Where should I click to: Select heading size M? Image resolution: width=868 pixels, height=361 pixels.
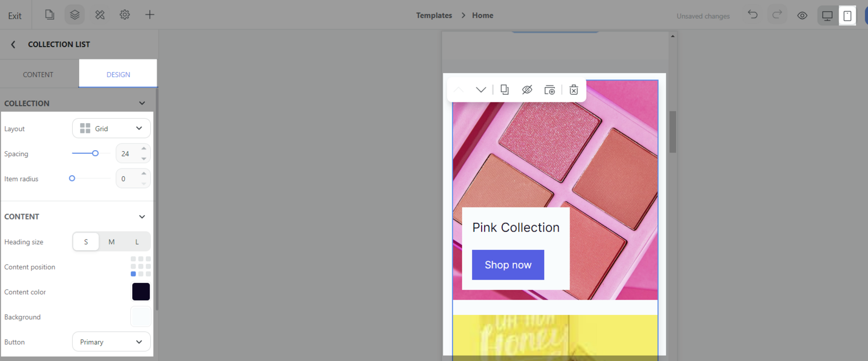pyautogui.click(x=111, y=242)
